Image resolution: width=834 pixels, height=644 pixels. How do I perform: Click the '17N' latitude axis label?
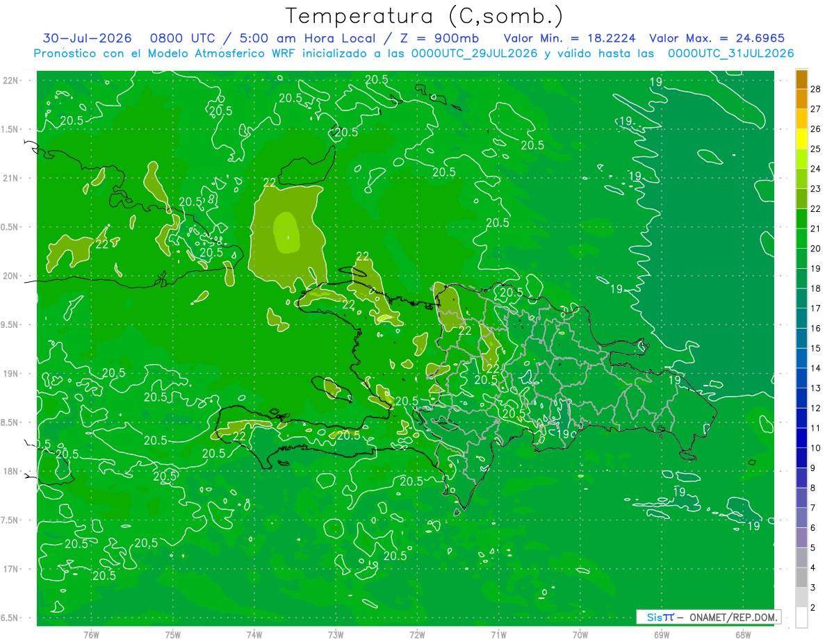point(11,569)
